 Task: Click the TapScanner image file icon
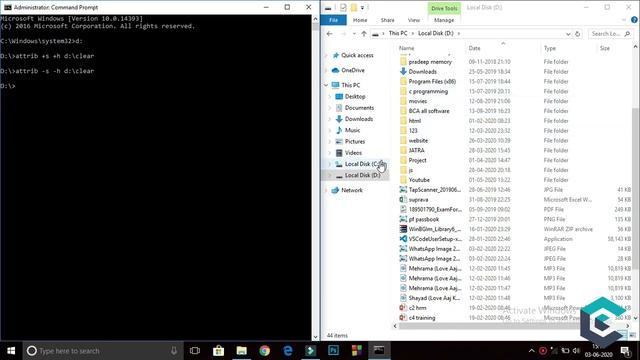coord(403,190)
